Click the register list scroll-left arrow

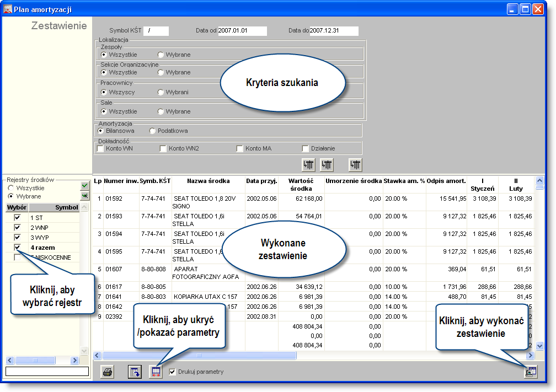coord(10,361)
